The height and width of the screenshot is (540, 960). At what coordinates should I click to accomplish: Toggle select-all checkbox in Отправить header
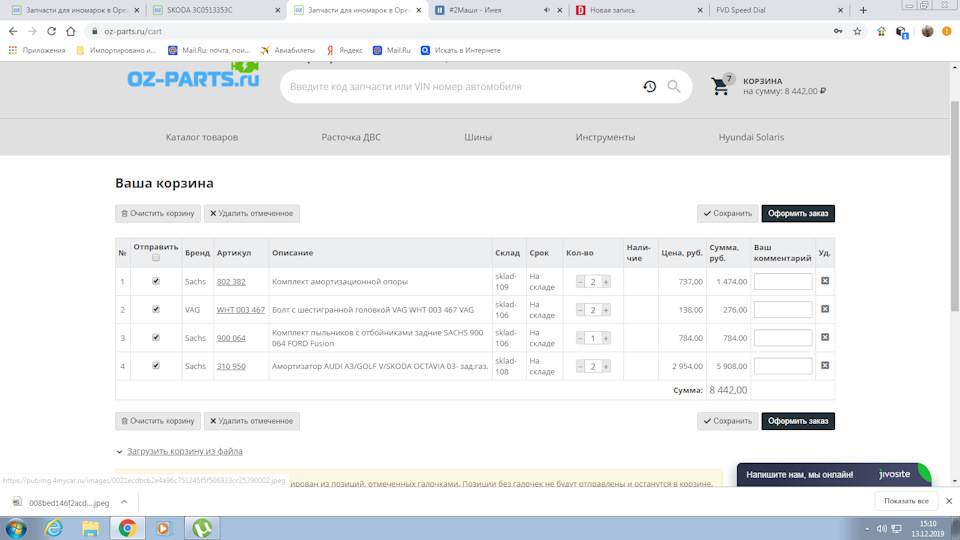pos(156,258)
